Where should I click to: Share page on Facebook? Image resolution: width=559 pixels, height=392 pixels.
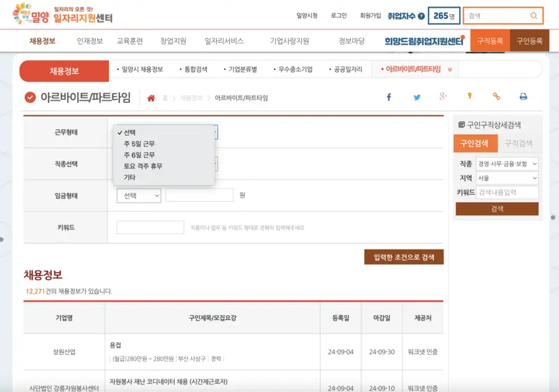tap(389, 97)
